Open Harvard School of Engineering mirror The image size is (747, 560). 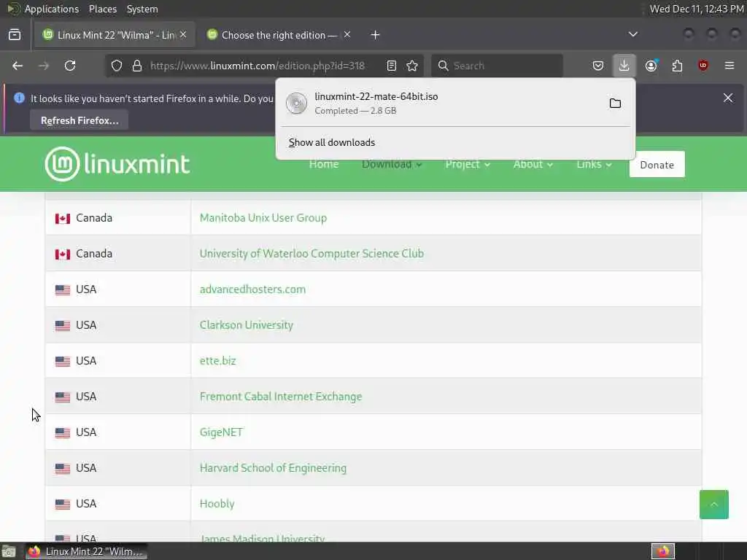tap(273, 468)
